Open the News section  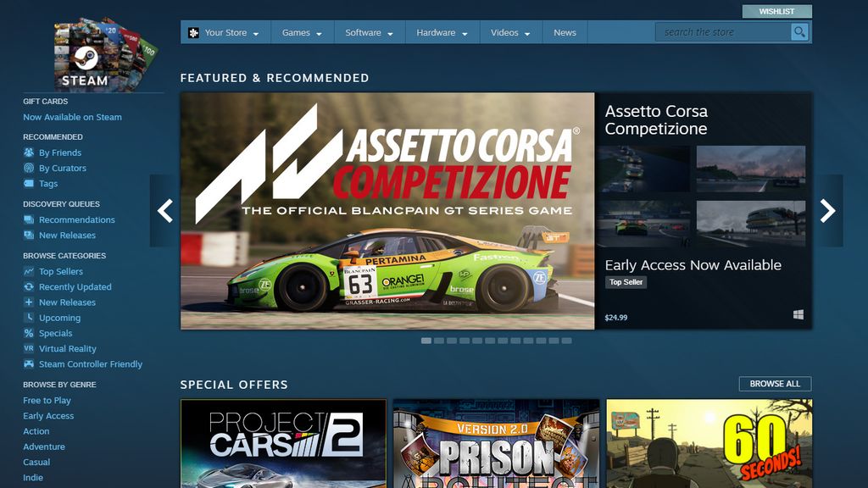coord(564,31)
